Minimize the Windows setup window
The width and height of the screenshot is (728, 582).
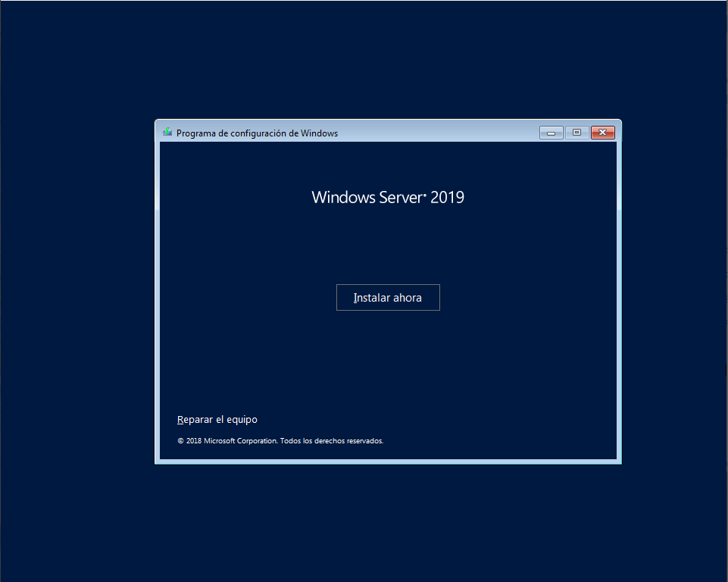(551, 133)
